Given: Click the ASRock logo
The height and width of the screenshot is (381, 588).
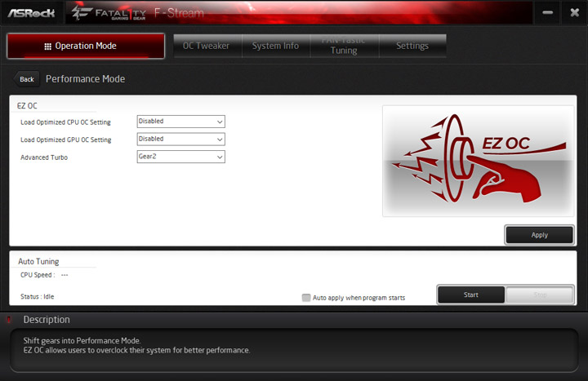Looking at the screenshot, I should click(32, 13).
